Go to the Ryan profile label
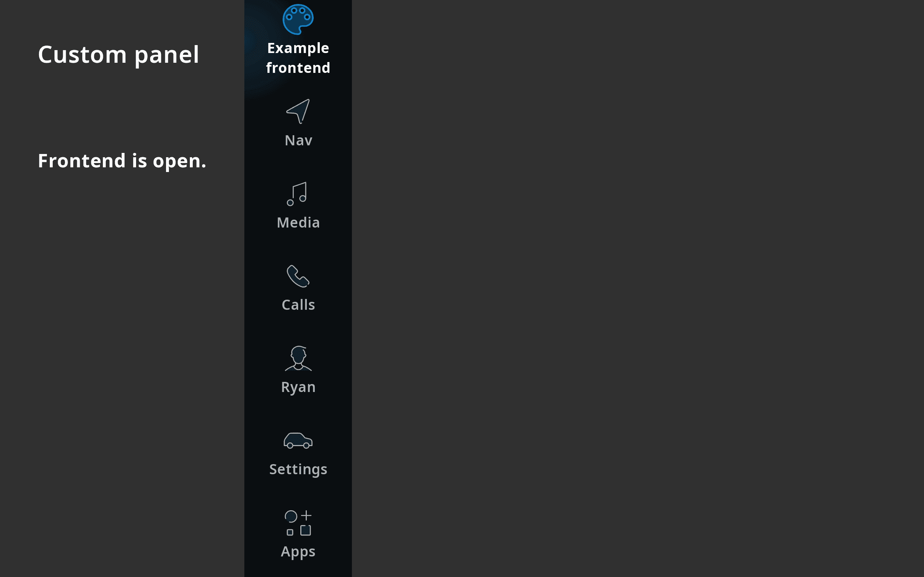Viewport: 924px width, 577px height. [298, 387]
